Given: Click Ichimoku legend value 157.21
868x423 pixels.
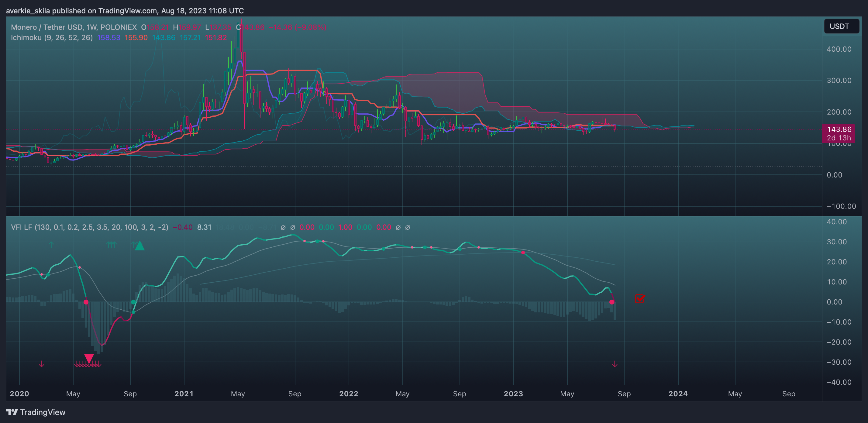Looking at the screenshot, I should (x=190, y=38).
